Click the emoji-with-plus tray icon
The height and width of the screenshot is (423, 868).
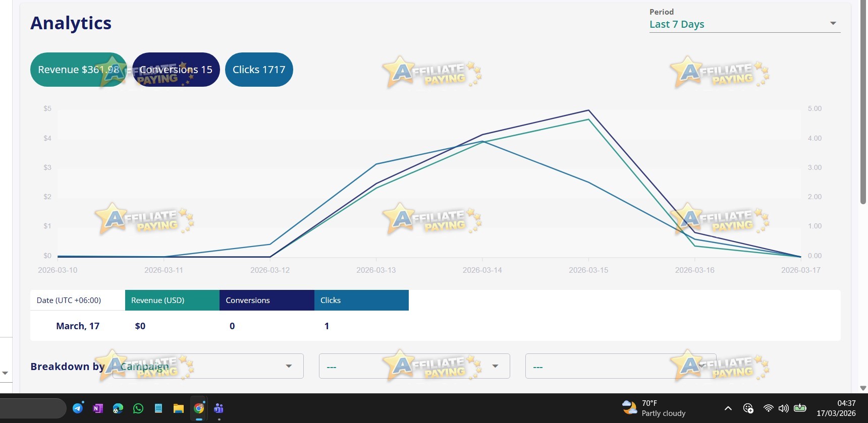coord(748,408)
